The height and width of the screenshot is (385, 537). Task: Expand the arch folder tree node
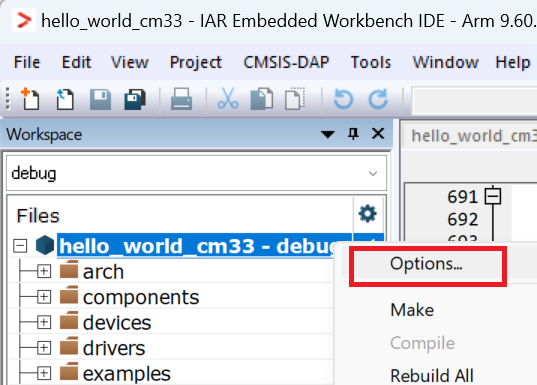point(44,271)
